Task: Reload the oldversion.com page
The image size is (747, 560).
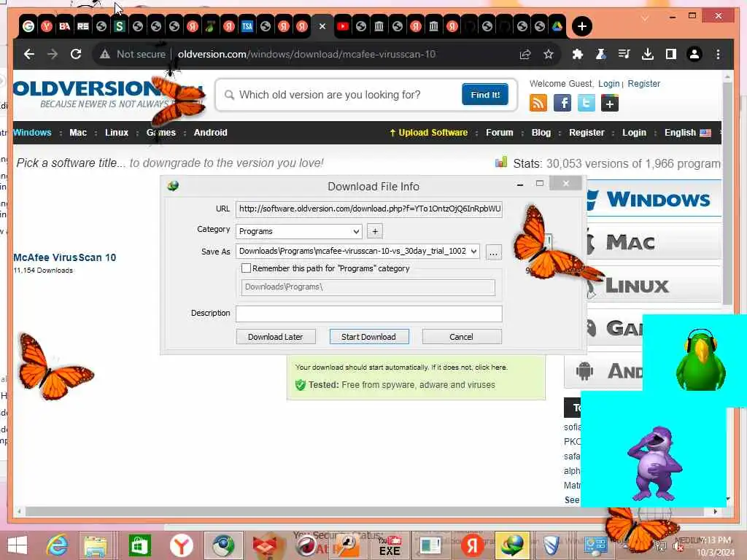Action: (76, 54)
